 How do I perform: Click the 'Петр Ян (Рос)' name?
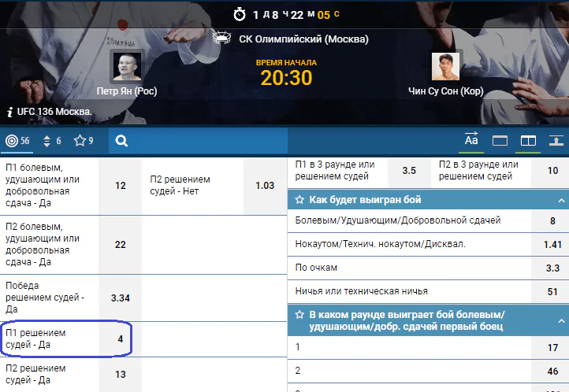127,91
